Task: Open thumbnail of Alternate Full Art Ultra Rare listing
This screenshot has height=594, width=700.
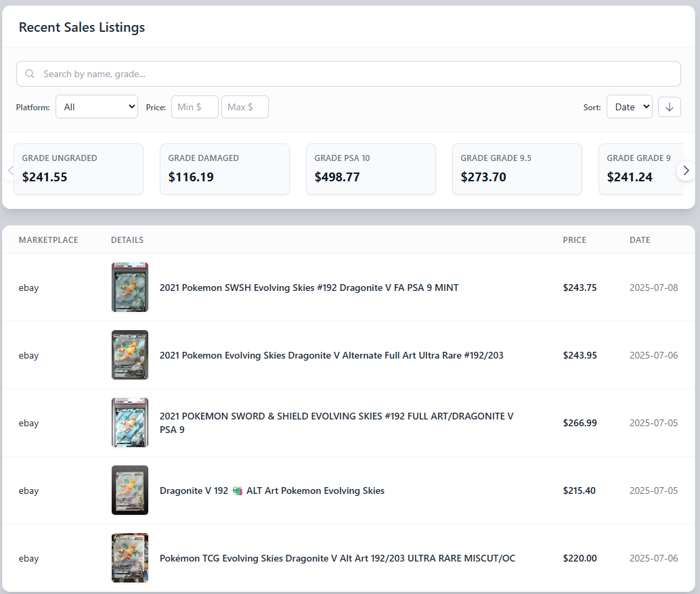Action: [130, 355]
